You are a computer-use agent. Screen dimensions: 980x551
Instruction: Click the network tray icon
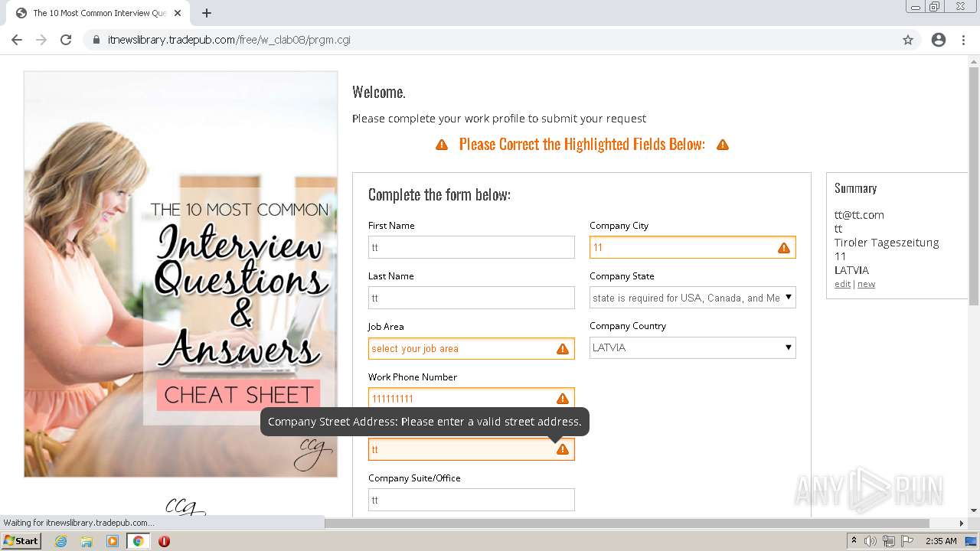[x=889, y=541]
